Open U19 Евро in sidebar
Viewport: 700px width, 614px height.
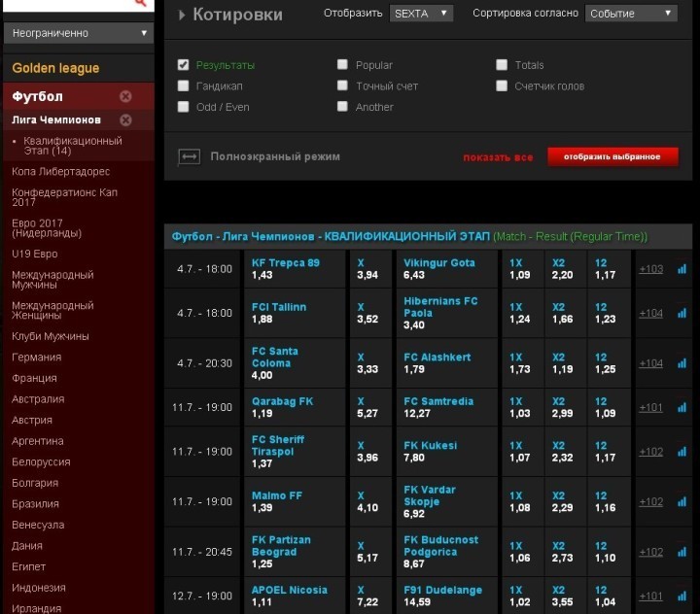point(35,254)
